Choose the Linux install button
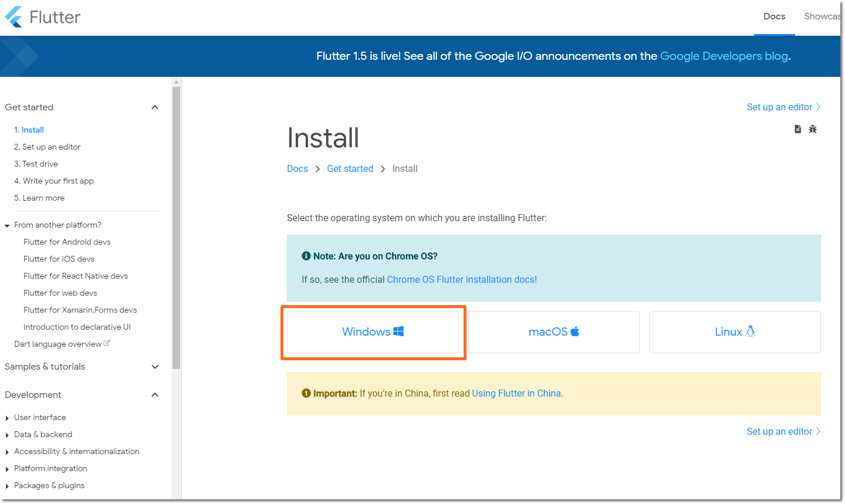845x504 pixels. pos(735,332)
